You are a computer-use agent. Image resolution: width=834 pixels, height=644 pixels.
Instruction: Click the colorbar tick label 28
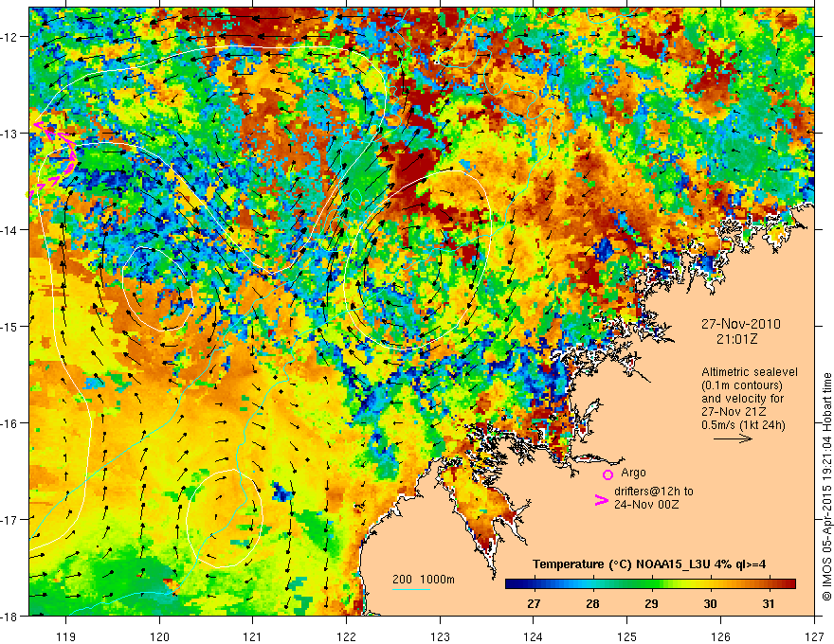coord(592,603)
